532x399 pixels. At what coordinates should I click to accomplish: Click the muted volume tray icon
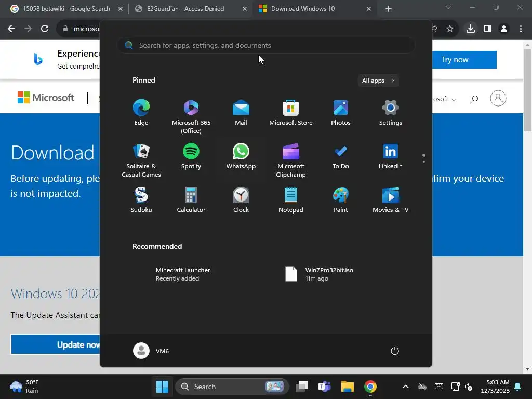click(x=469, y=387)
